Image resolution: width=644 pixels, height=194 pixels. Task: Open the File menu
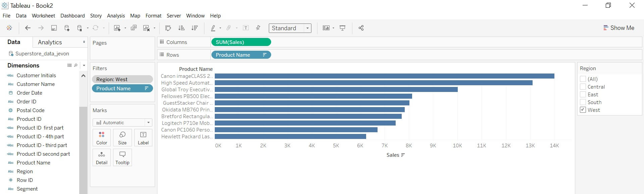(x=6, y=16)
